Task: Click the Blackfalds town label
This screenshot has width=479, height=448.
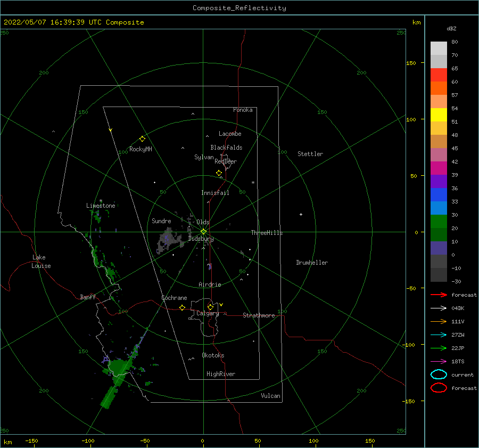Action: pos(226,148)
